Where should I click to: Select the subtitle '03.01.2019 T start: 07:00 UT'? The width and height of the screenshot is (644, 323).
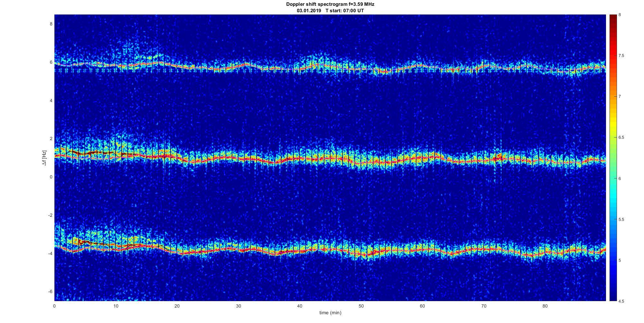(330, 11)
